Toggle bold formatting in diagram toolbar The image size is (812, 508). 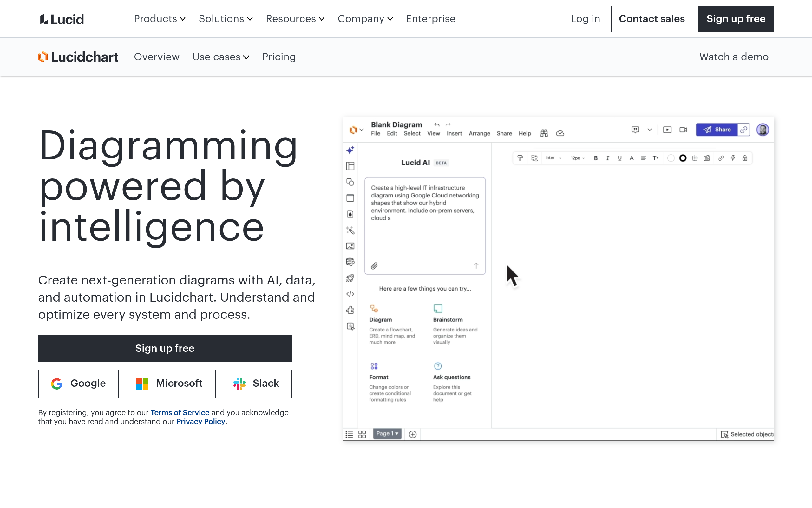point(596,158)
